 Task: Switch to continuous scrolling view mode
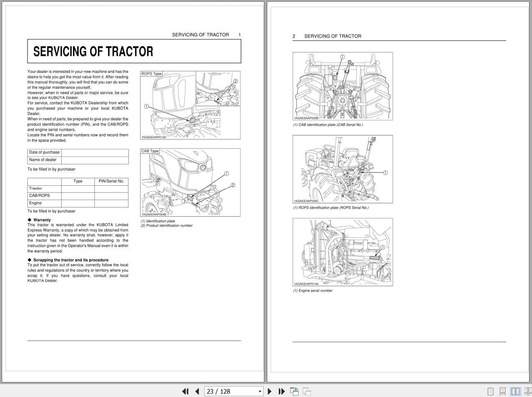pos(502,391)
